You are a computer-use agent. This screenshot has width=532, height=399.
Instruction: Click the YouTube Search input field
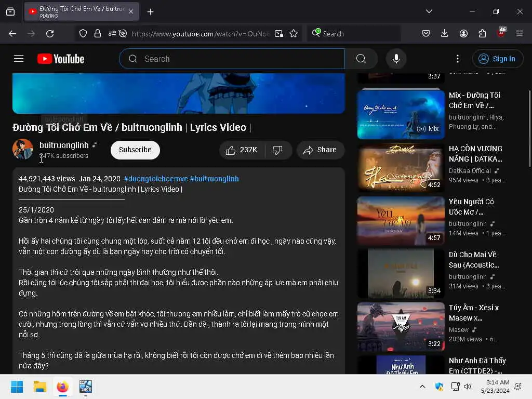click(x=232, y=59)
